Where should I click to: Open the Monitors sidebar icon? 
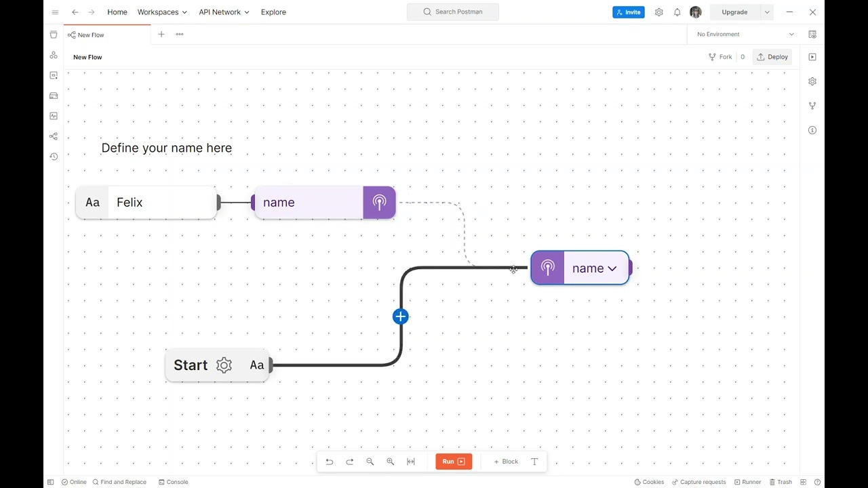click(x=54, y=116)
